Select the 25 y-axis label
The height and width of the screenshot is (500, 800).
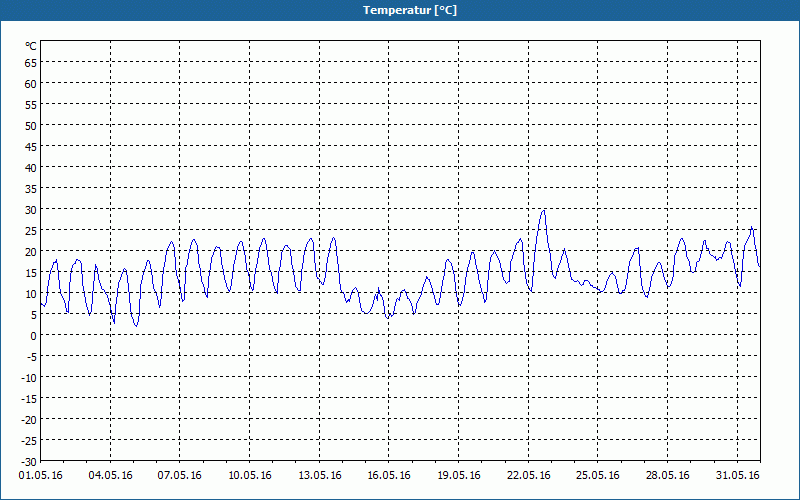(31, 231)
